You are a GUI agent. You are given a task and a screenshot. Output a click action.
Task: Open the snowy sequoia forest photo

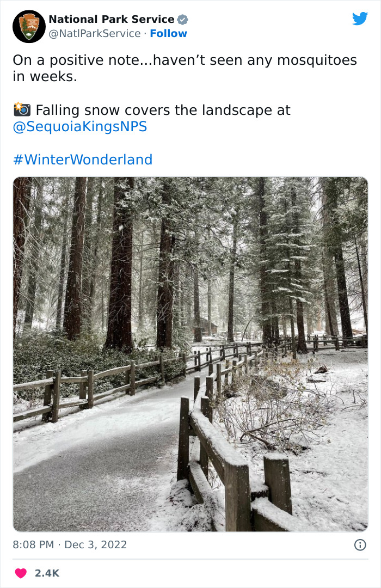190,354
